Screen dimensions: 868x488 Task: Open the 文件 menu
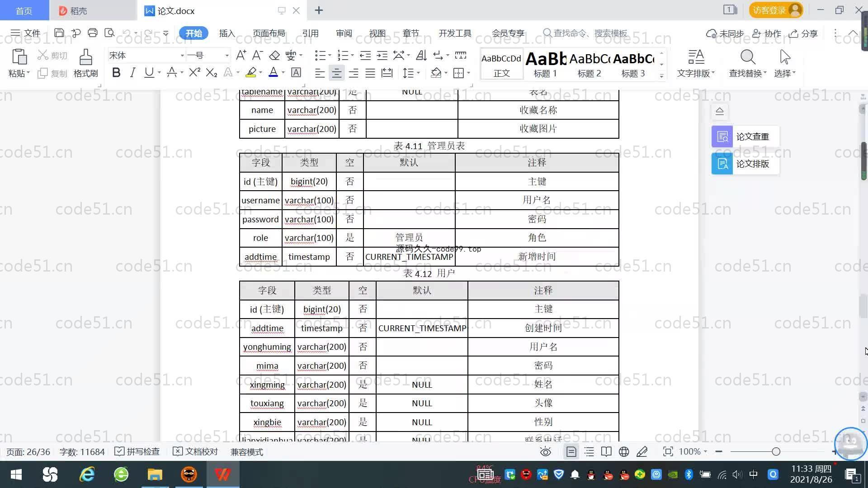(x=26, y=33)
